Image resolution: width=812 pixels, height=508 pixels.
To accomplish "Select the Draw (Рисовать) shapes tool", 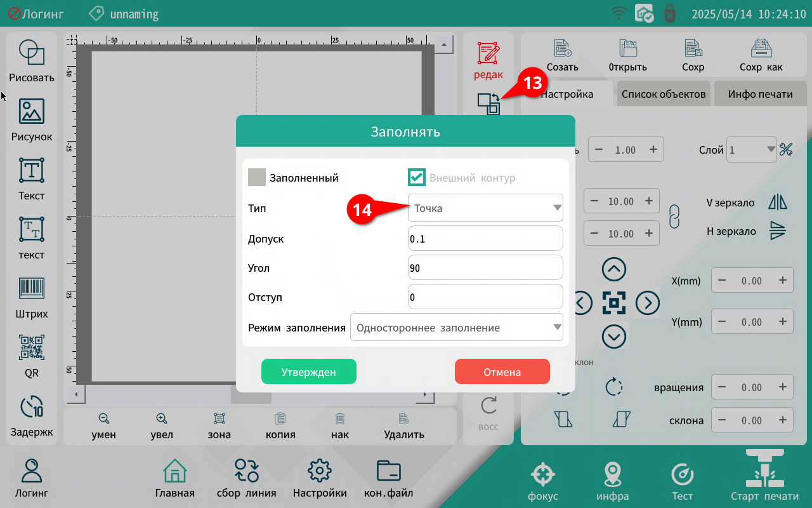I will click(31, 53).
